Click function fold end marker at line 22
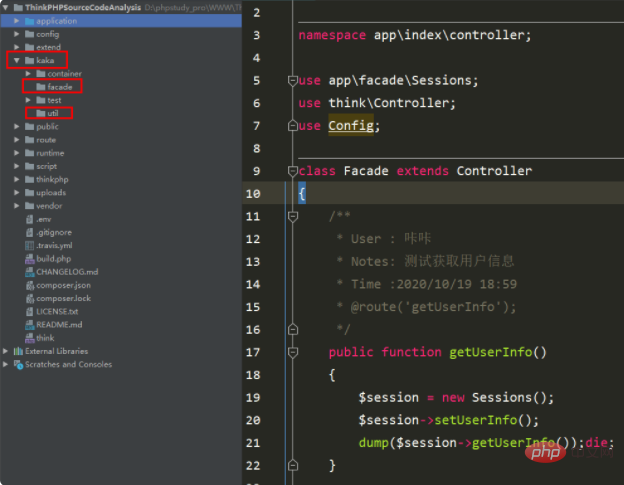Viewport: 624px width, 485px height. click(x=293, y=465)
